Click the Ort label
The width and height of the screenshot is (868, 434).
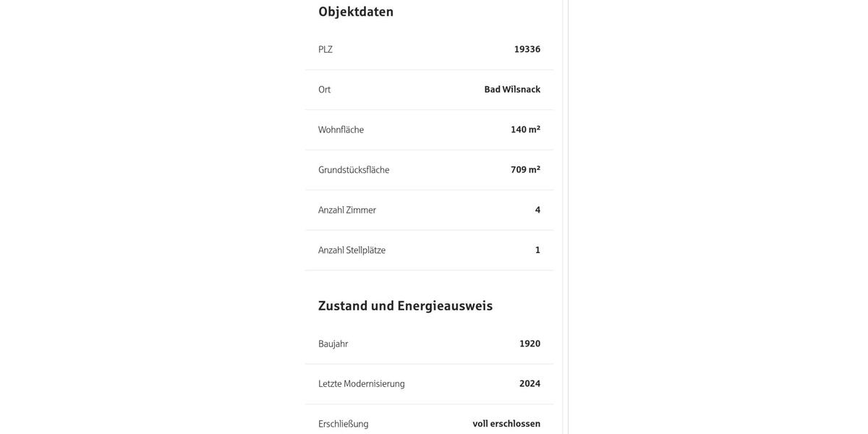(x=324, y=90)
